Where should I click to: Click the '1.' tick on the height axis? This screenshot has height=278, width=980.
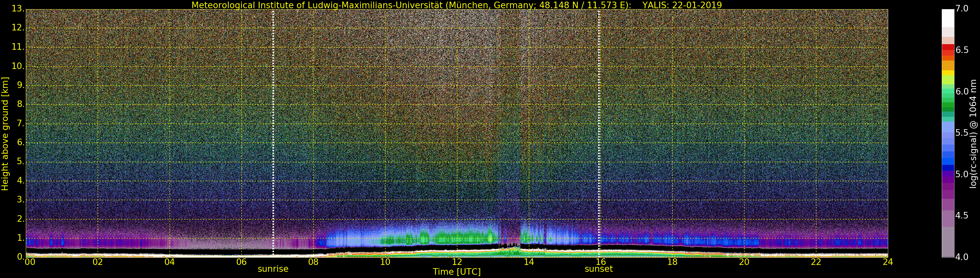[x=20, y=238]
